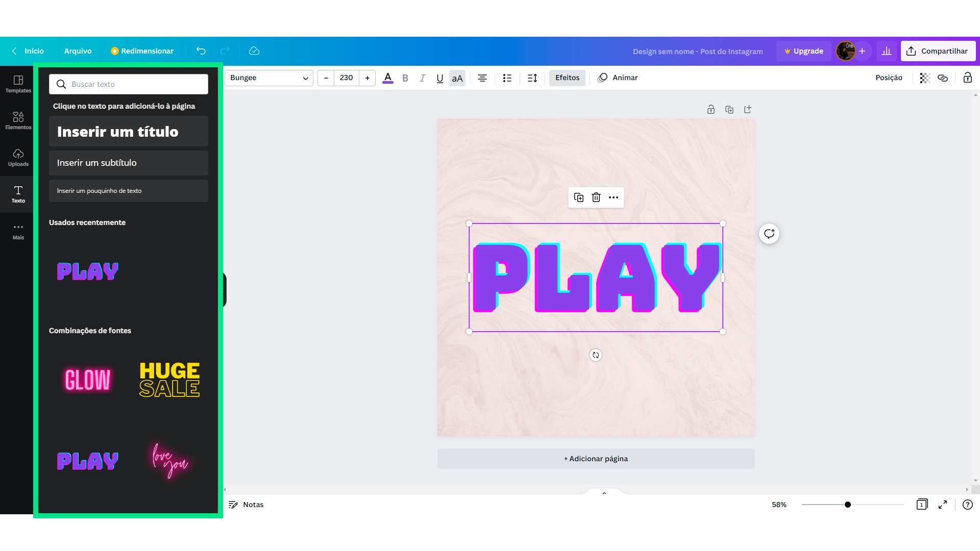Click the 58% zoom percentage
This screenshot has width=980, height=551.
(779, 505)
